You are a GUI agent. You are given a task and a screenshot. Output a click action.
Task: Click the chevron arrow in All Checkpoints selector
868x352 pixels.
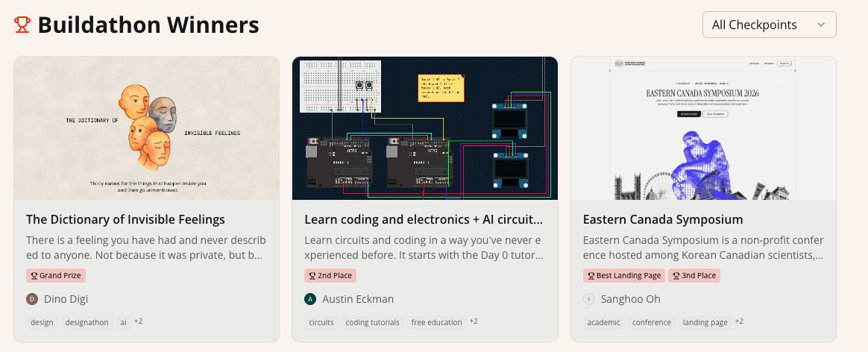(x=821, y=25)
